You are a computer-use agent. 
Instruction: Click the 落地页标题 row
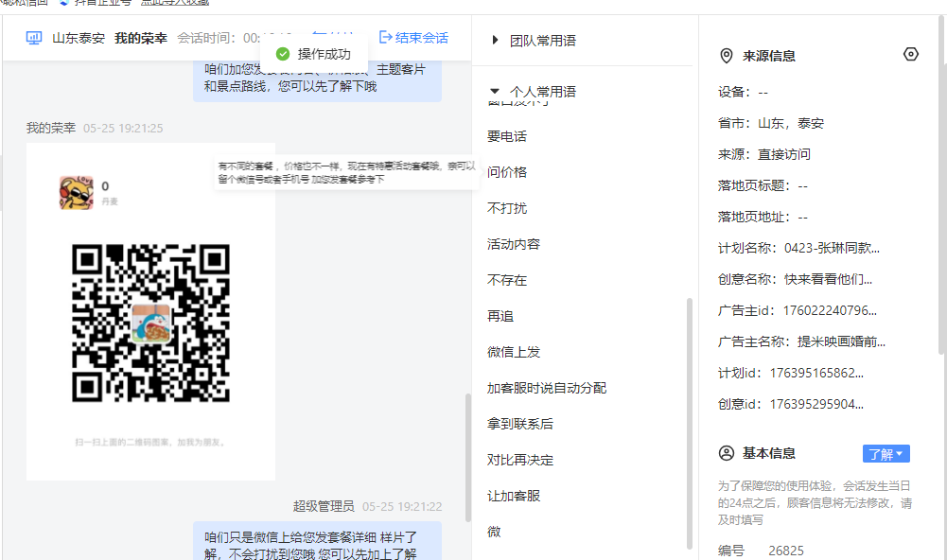(763, 186)
